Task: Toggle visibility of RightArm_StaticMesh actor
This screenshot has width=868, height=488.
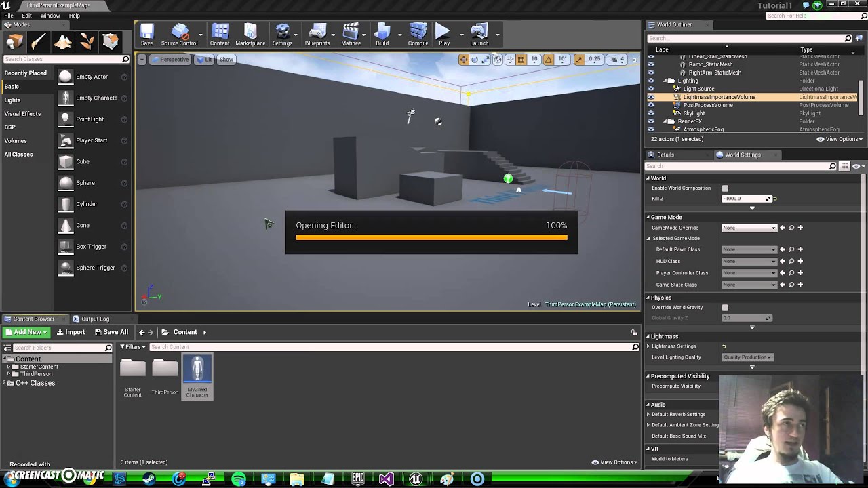Action: [651, 73]
